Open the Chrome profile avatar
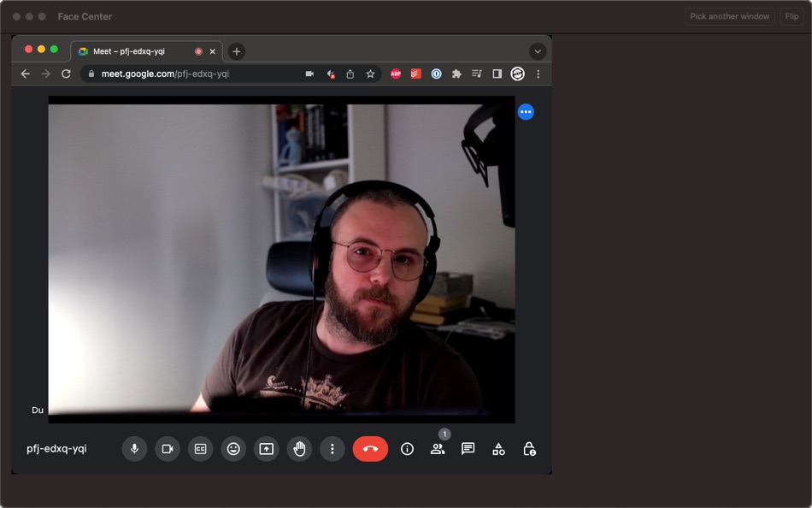The width and height of the screenshot is (812, 508). pos(517,74)
